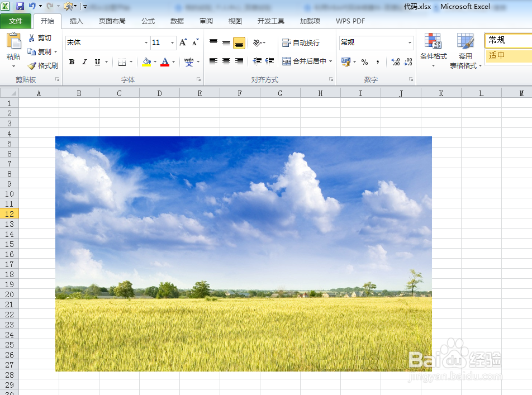Switch to the WPS PDF tab
The width and height of the screenshot is (532, 395).
tap(350, 21)
